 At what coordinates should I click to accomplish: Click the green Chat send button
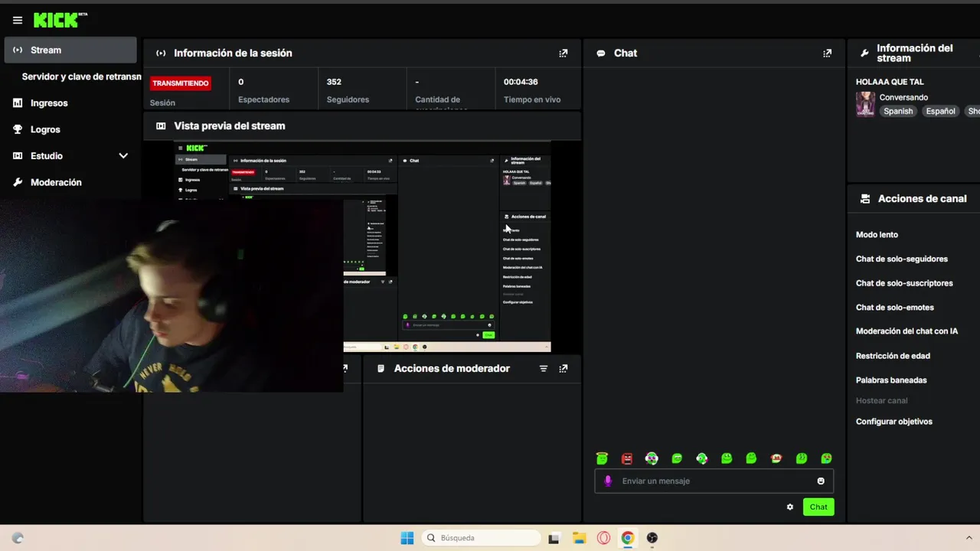point(818,507)
